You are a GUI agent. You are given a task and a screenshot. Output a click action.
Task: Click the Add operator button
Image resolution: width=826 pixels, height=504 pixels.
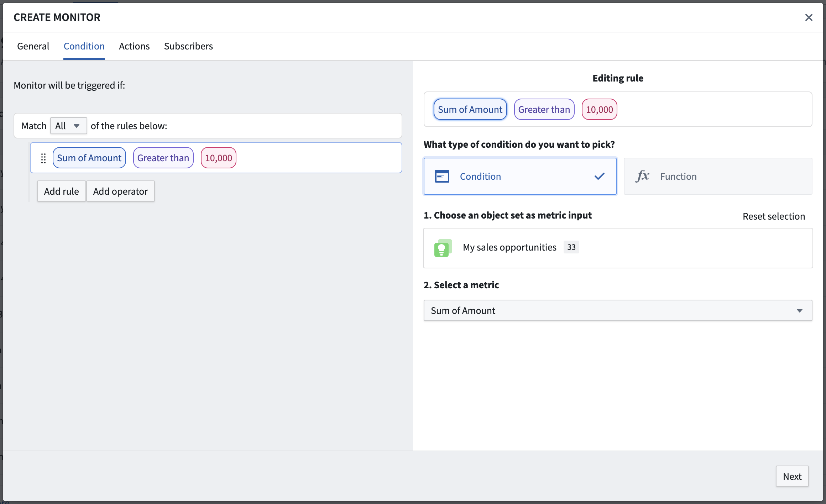[120, 191]
